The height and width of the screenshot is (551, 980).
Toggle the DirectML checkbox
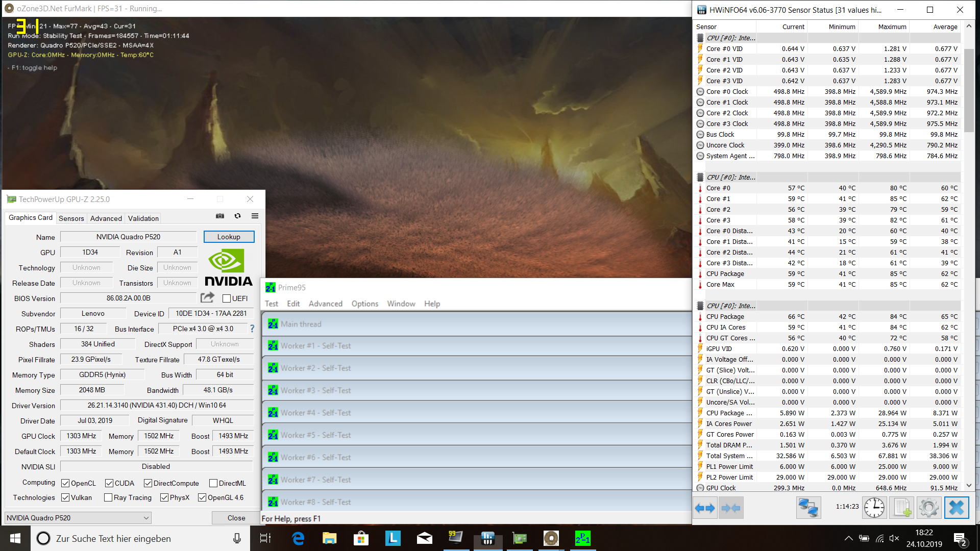pos(213,483)
